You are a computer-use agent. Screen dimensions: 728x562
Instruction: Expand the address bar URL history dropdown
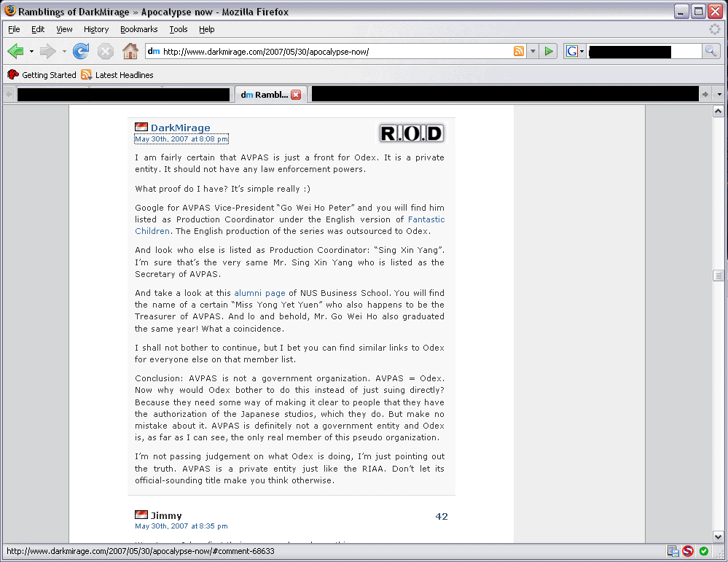point(533,51)
